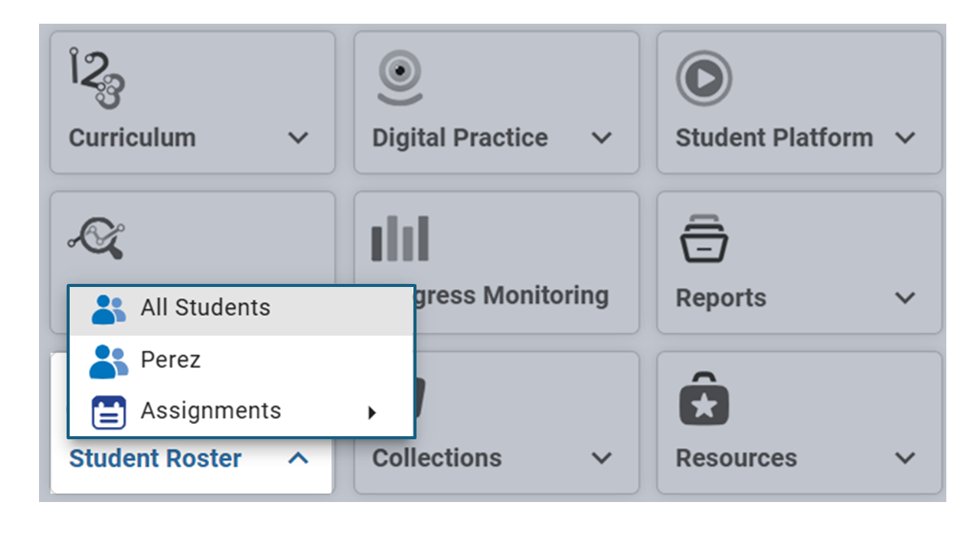Expand the Digital Practice chevron
The width and height of the screenshot is (980, 551).
(x=602, y=139)
